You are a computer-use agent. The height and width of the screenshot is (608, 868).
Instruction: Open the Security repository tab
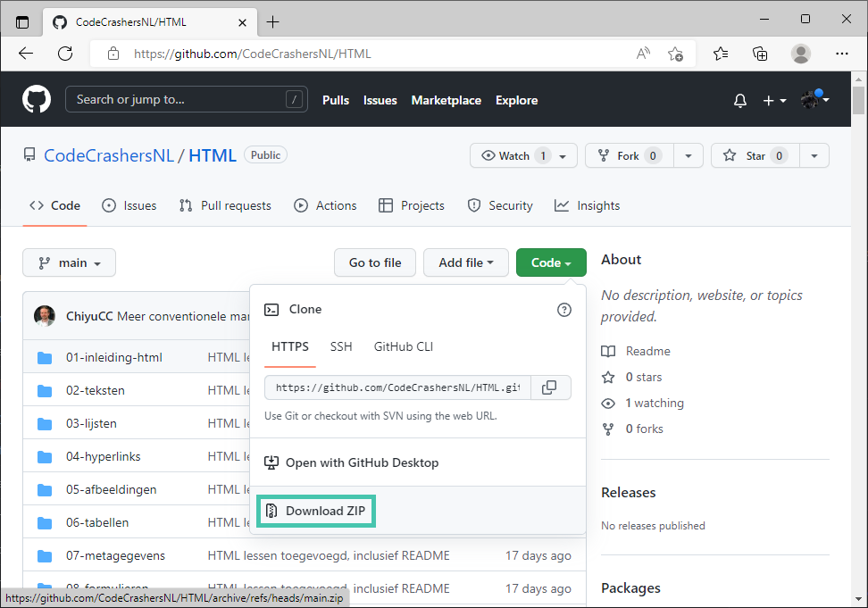[x=500, y=206]
